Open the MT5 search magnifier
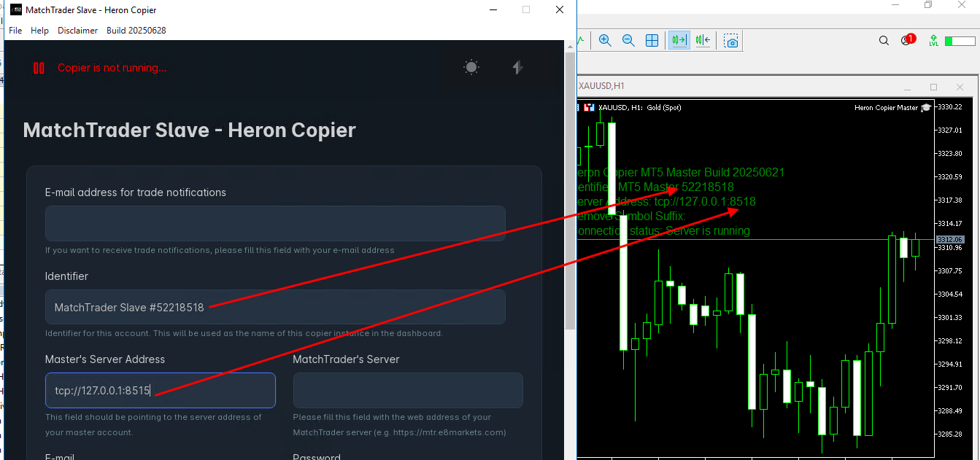The width and height of the screenshot is (980, 460). 884,41
